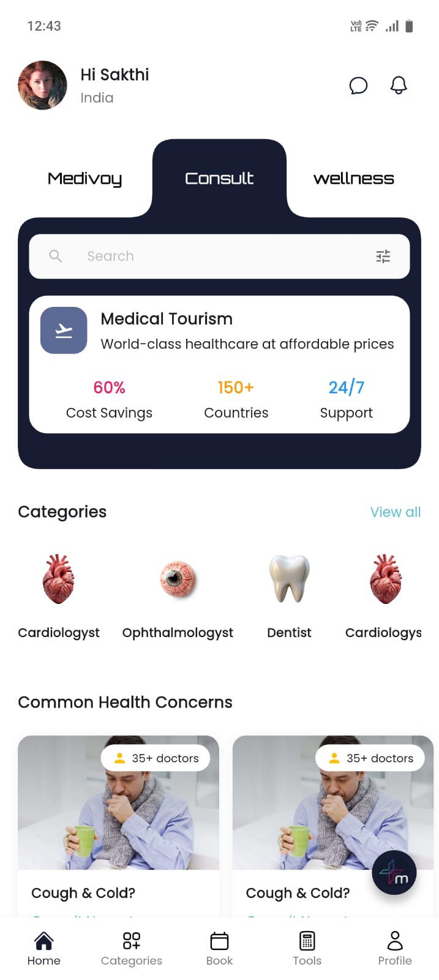Go to Categories in bottom navigation
Screen dimensions: 439x980
132,948
